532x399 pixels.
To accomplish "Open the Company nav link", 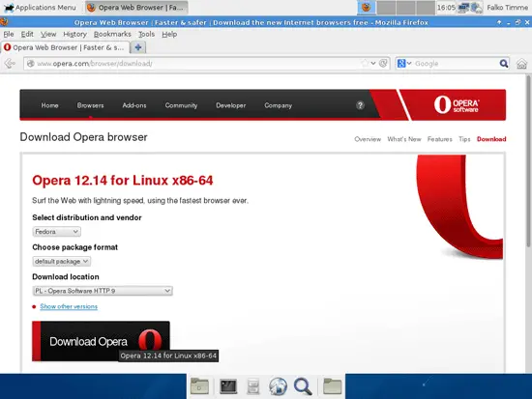I will (x=279, y=105).
